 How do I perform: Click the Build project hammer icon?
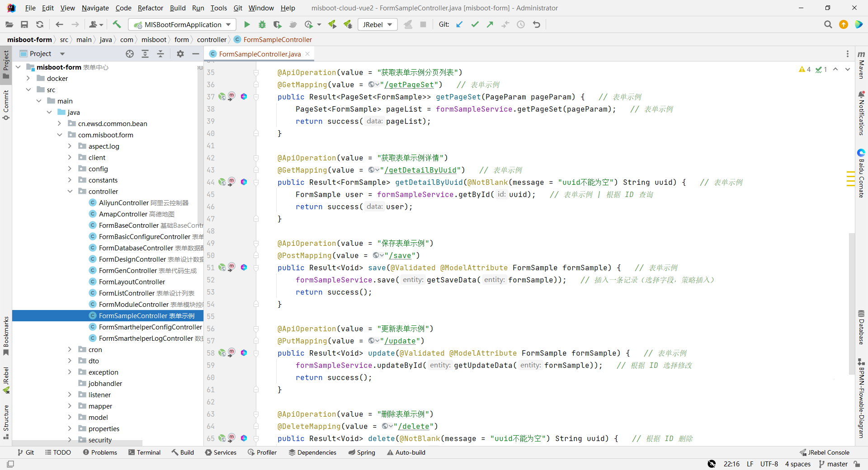[117, 24]
